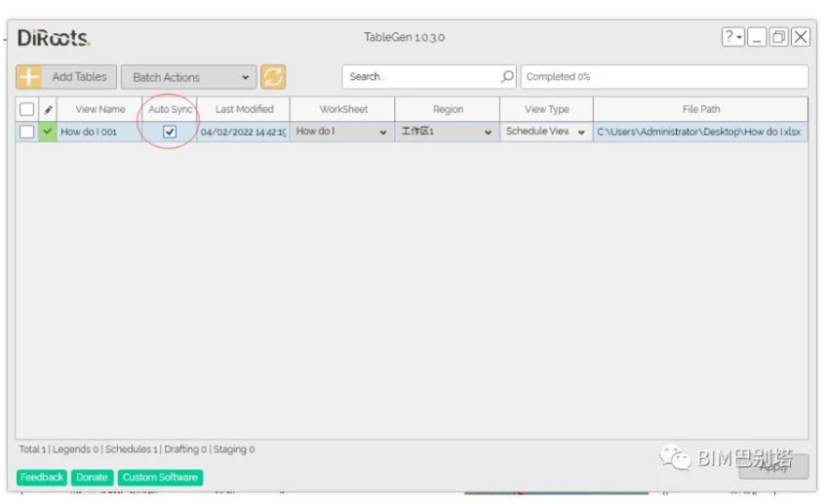Viewport: 828px width, 504px height.
Task: Click the DiRoots logo
Action: pyautogui.click(x=54, y=38)
